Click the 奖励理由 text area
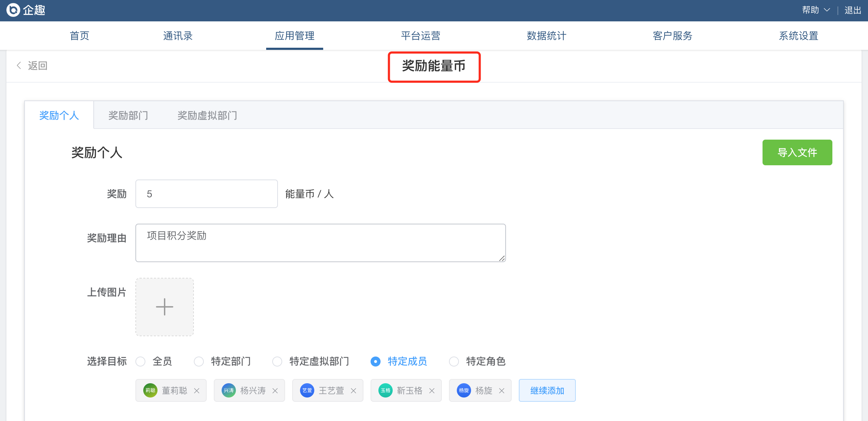Image resolution: width=868 pixels, height=421 pixels. coord(320,243)
